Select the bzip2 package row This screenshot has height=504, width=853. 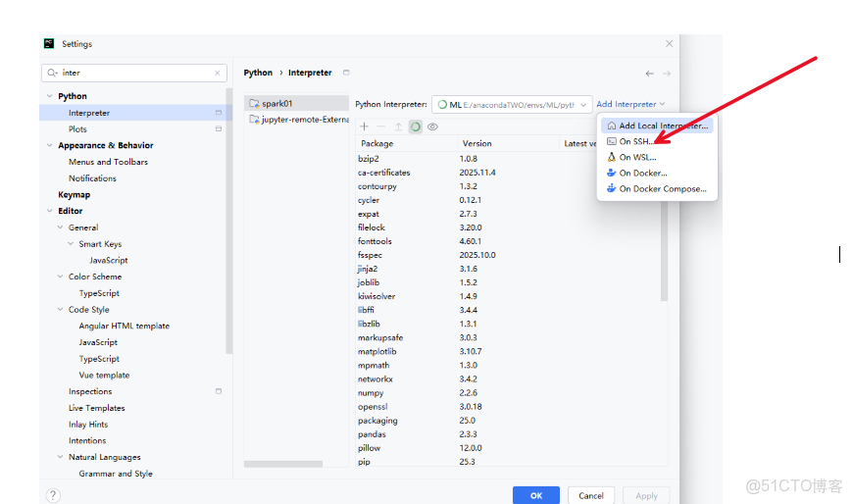pyautogui.click(x=476, y=159)
